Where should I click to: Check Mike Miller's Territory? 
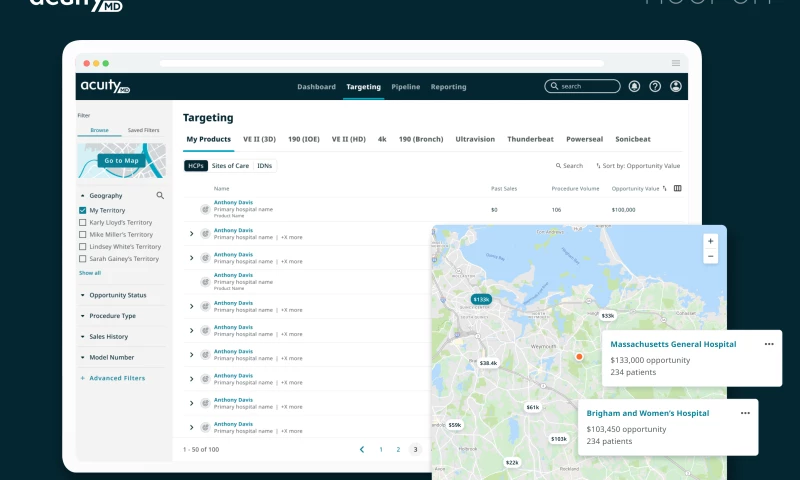pos(83,235)
